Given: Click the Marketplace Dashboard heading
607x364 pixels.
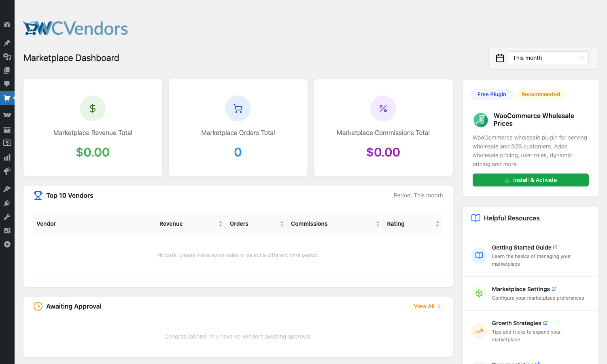Looking at the screenshot, I should [x=71, y=58].
